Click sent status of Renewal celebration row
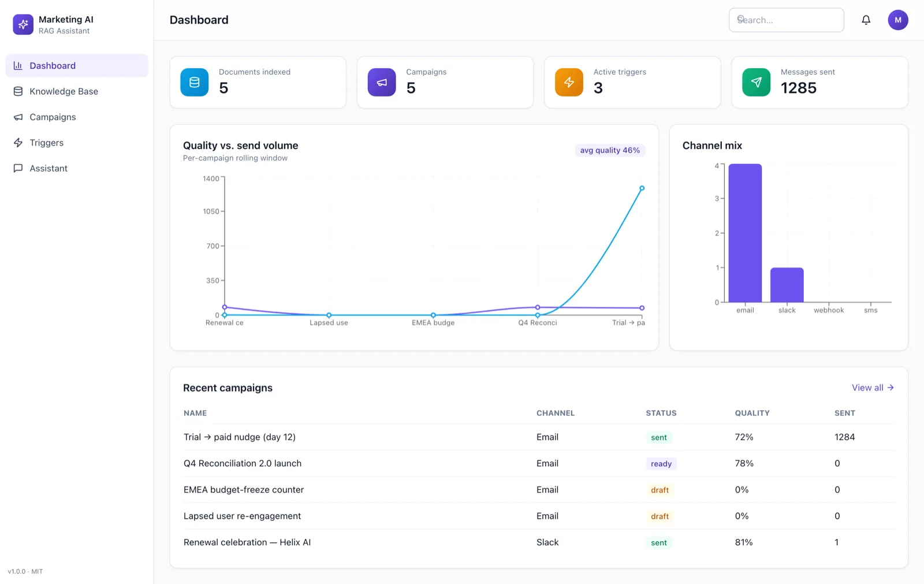The image size is (924, 584). tap(659, 543)
